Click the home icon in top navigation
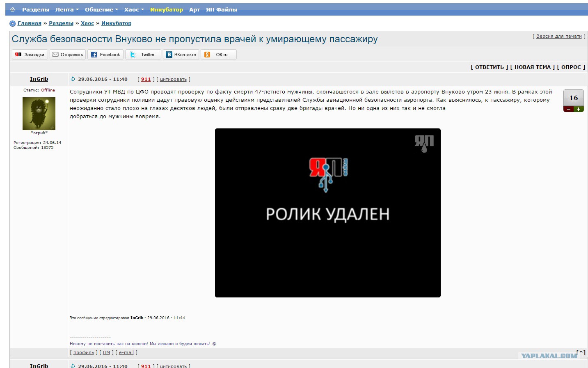 pyautogui.click(x=12, y=9)
